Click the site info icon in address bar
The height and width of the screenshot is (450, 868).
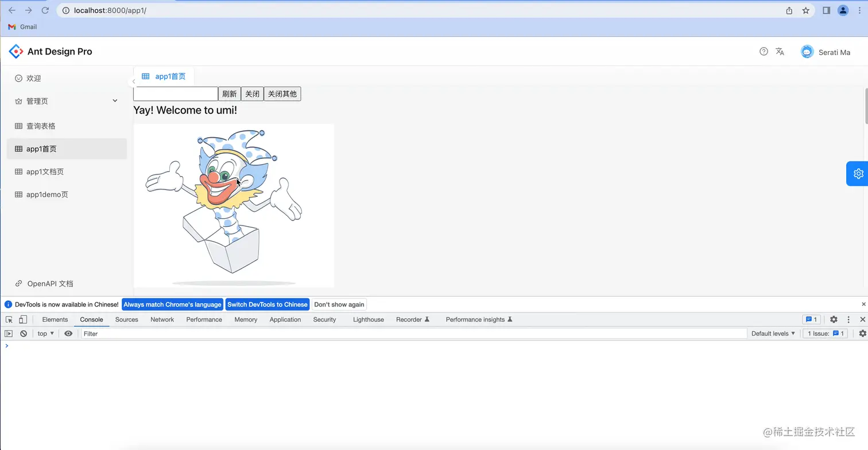(x=65, y=10)
